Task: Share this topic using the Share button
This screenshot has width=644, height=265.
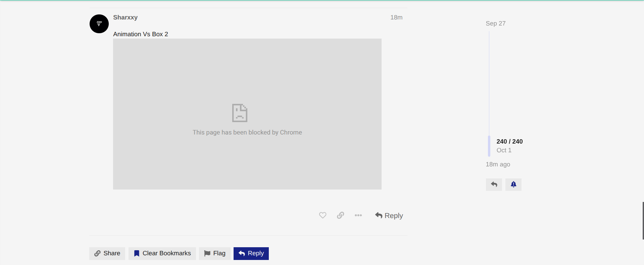Action: pos(107,253)
